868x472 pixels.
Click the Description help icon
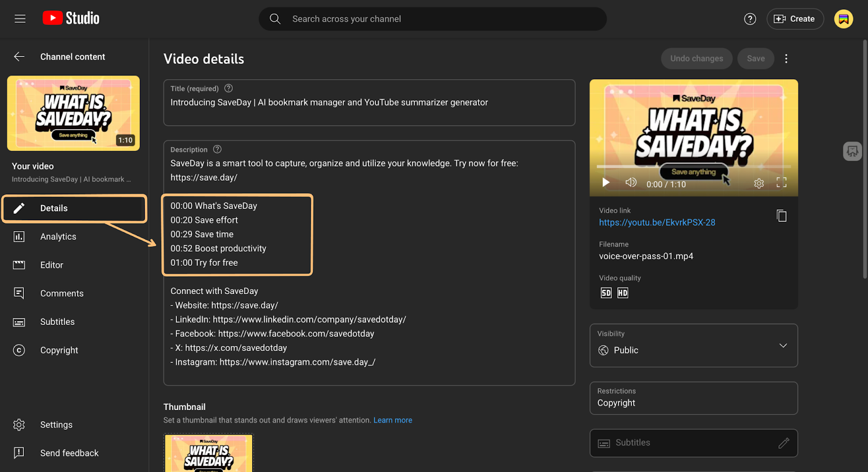217,149
